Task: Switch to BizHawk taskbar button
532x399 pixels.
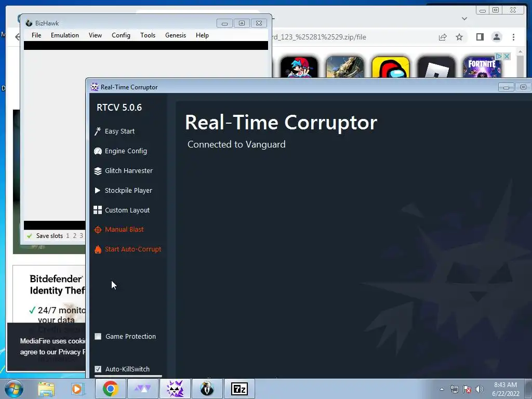Action: coord(207,389)
